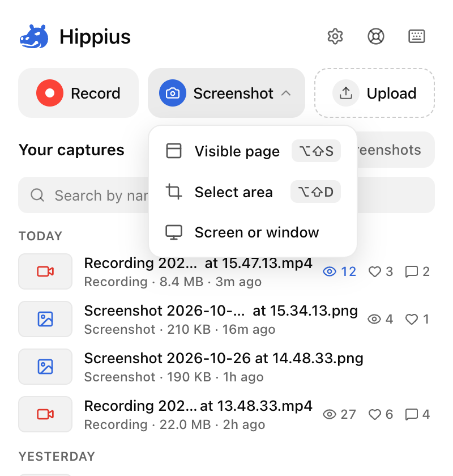Open the settings gear icon
Screen dimensions: 453x476
(335, 36)
